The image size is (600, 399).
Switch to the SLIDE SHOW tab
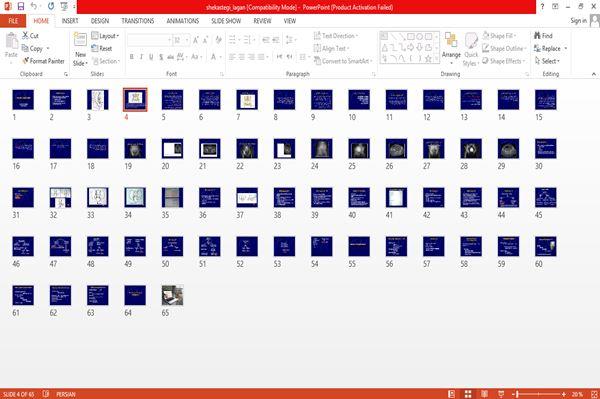pos(226,21)
